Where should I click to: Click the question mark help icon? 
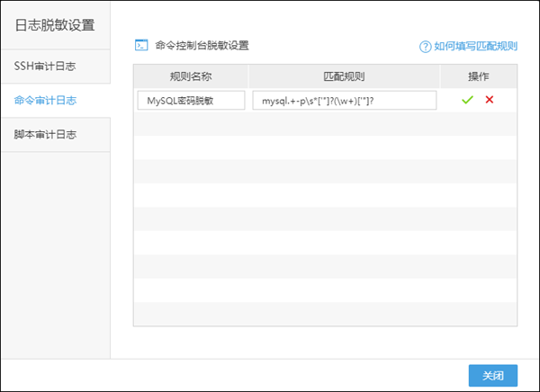pyautogui.click(x=425, y=46)
